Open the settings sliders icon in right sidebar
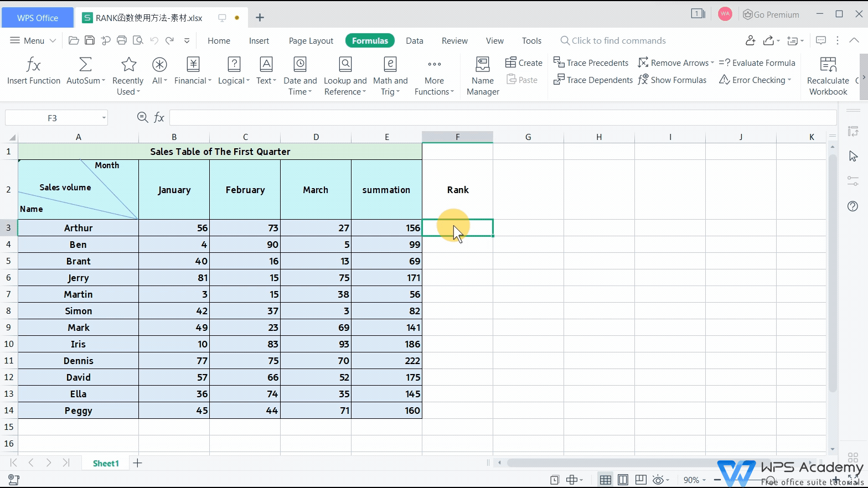868x488 pixels. [853, 181]
